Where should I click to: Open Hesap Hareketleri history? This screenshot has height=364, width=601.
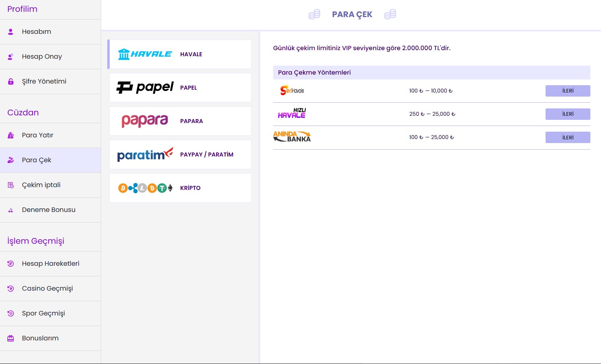pyautogui.click(x=51, y=264)
